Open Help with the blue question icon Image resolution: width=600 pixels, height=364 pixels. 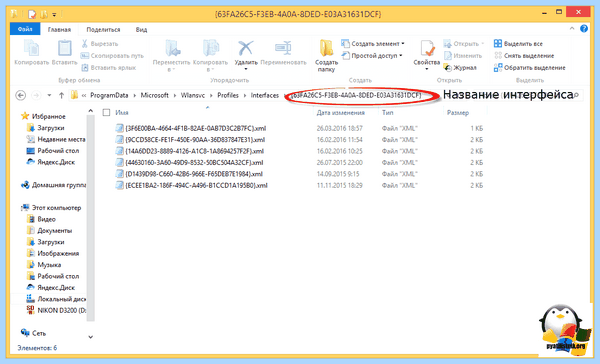point(584,29)
